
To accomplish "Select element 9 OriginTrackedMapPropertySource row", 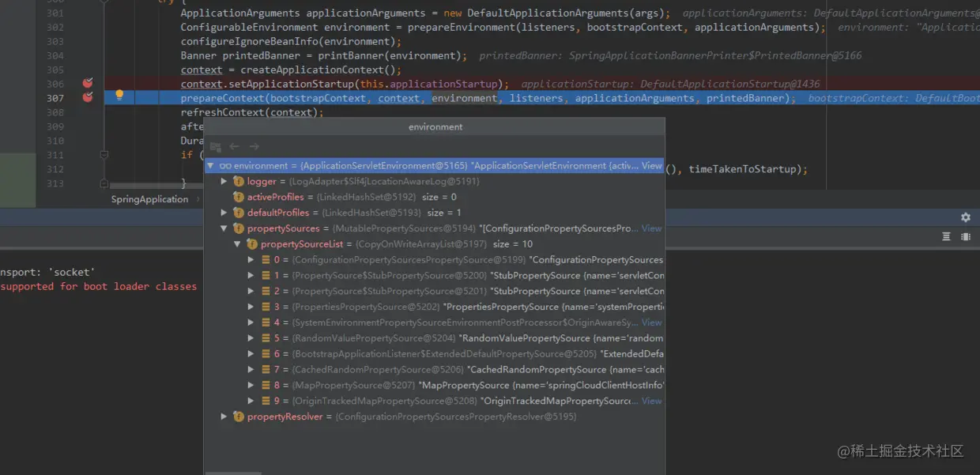I will click(x=435, y=401).
